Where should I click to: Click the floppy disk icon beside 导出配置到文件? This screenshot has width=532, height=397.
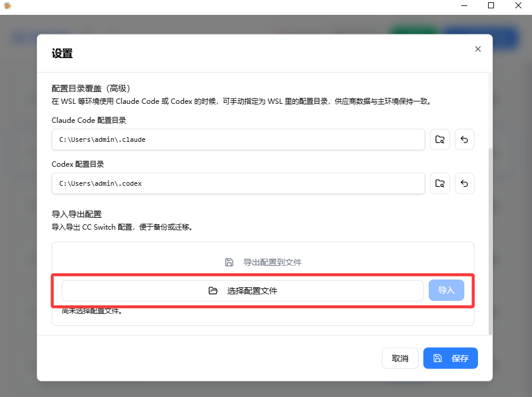click(229, 262)
